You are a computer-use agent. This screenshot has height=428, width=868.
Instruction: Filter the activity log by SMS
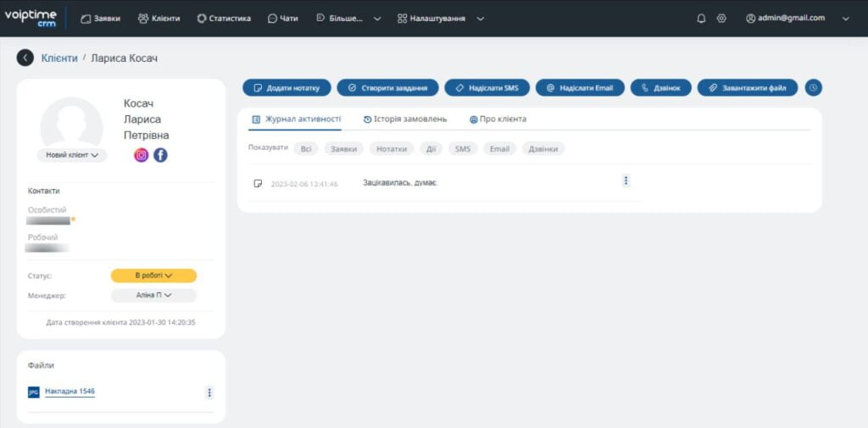[463, 149]
